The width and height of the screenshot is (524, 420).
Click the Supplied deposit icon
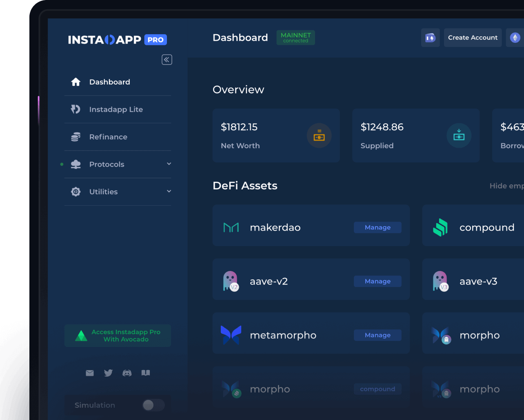[459, 136]
